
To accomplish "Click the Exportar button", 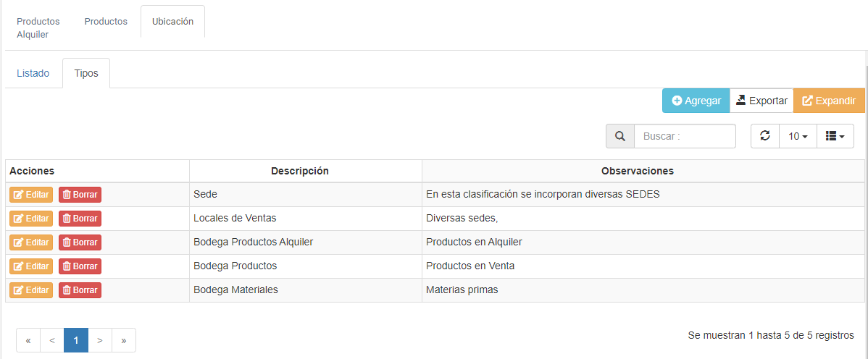I will pos(761,101).
